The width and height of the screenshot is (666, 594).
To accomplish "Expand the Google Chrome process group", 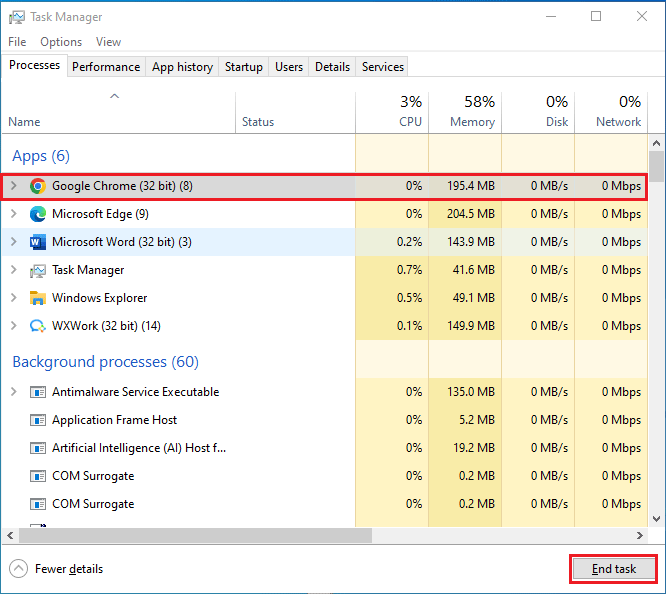I will coord(14,186).
